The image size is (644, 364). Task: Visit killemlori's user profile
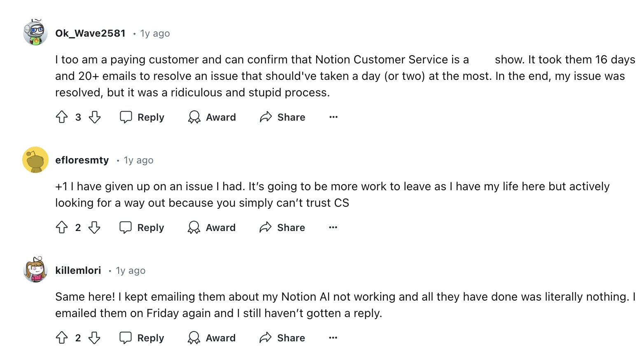(78, 271)
